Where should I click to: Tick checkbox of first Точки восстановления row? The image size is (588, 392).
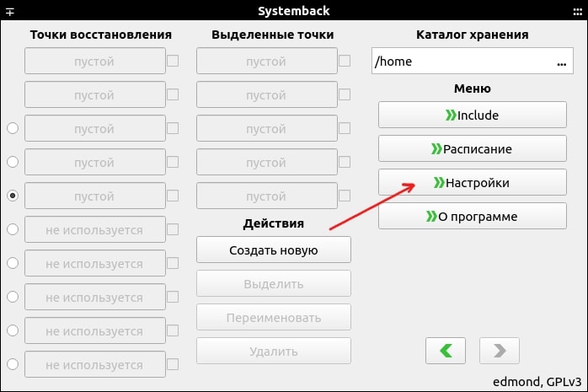tap(173, 61)
